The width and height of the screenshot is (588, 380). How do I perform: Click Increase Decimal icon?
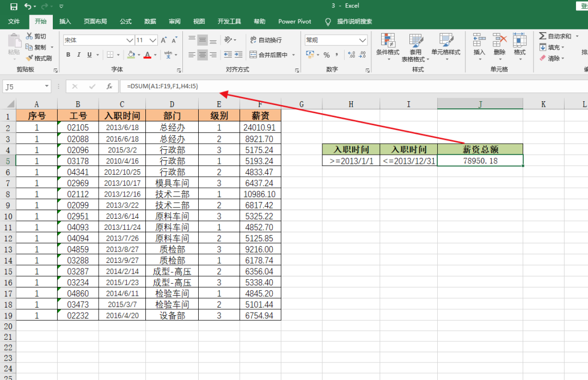click(351, 55)
